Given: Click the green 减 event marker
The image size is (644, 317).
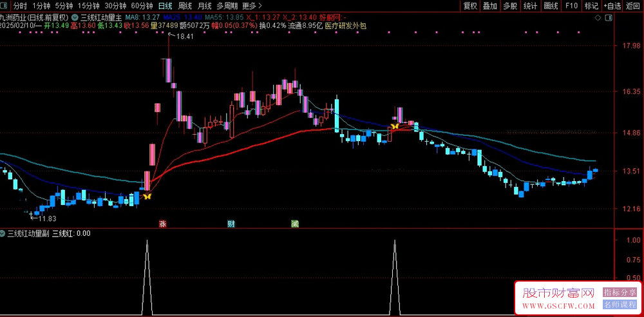Looking at the screenshot, I should (294, 224).
